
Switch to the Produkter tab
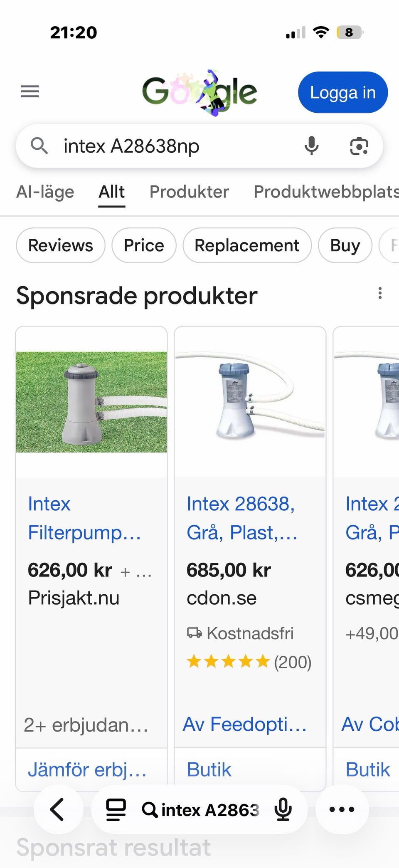pos(189,192)
